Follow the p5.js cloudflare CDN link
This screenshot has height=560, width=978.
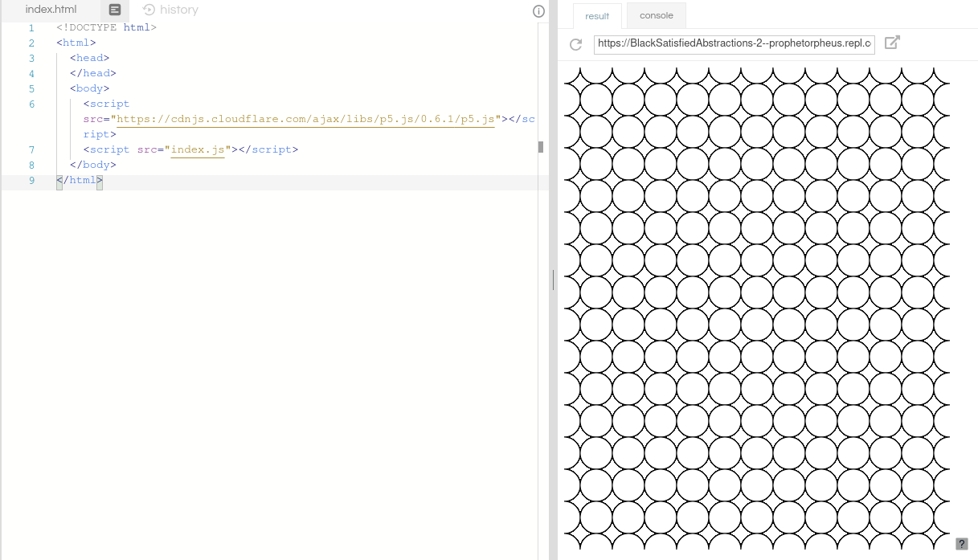point(305,119)
